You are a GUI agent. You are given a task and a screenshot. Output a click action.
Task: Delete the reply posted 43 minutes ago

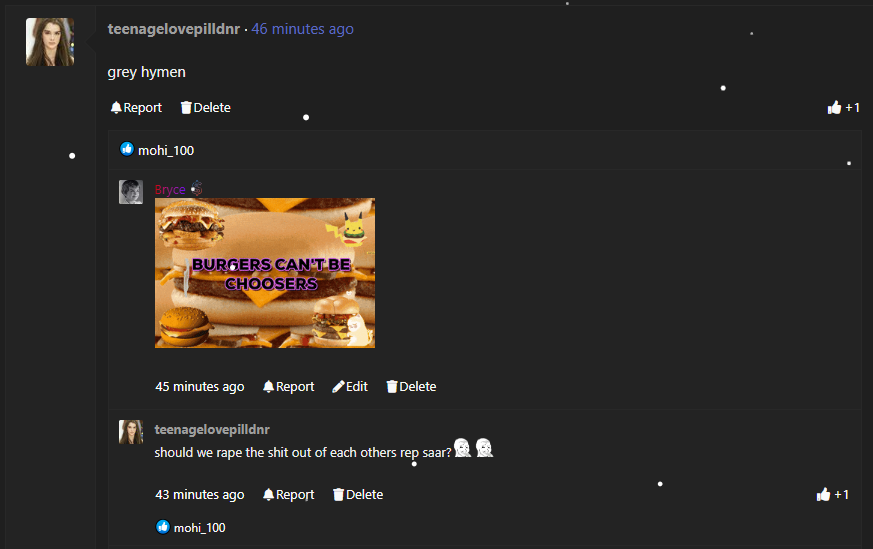(x=358, y=494)
